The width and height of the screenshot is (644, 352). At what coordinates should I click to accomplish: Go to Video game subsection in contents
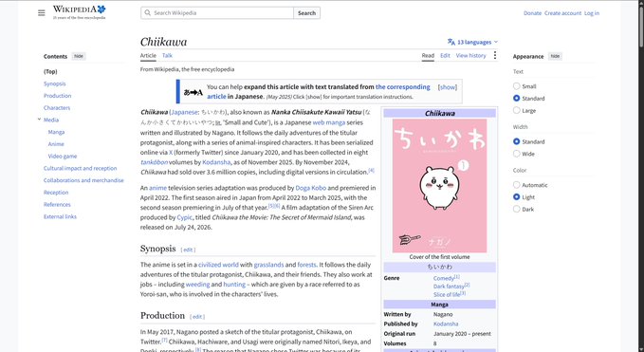point(63,157)
